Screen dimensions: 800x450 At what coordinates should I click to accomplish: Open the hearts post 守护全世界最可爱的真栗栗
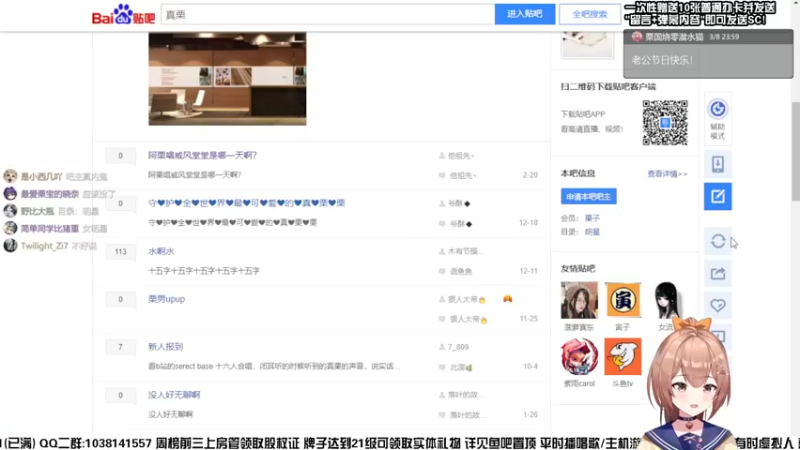246,203
